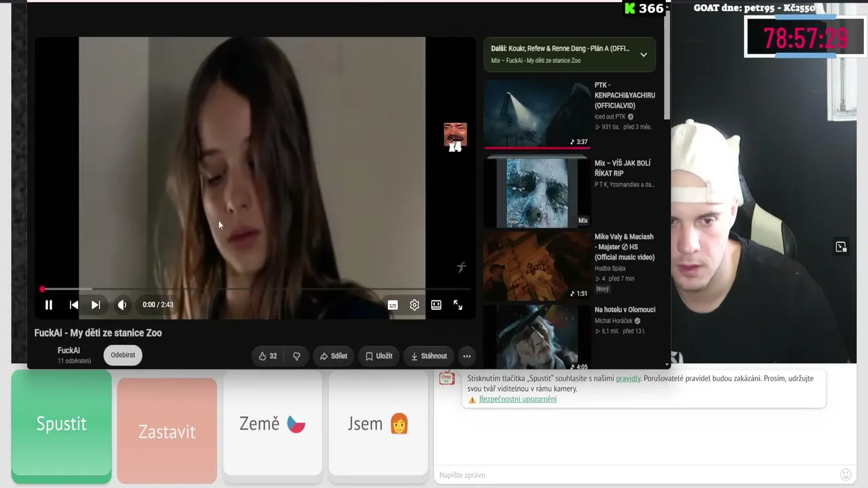The width and height of the screenshot is (868, 488).
Task: Click the video progress bar
Action: coord(255,289)
